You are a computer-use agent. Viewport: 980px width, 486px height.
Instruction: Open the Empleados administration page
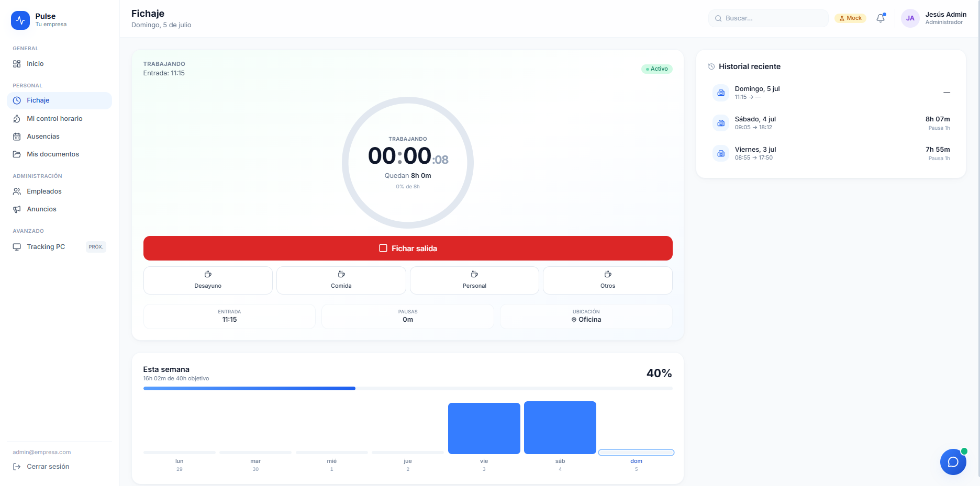(59, 191)
